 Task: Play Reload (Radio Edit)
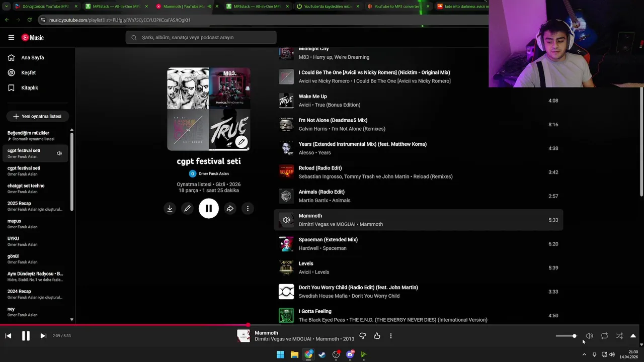point(320,168)
